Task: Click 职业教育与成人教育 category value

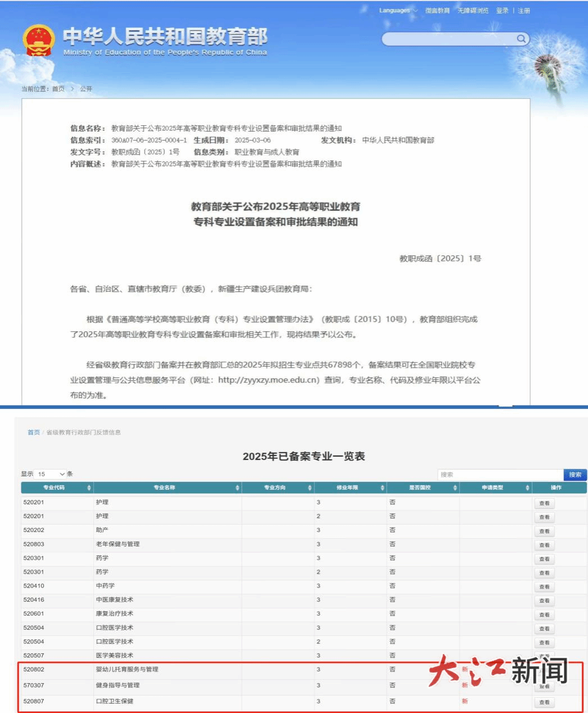Action: [267, 152]
